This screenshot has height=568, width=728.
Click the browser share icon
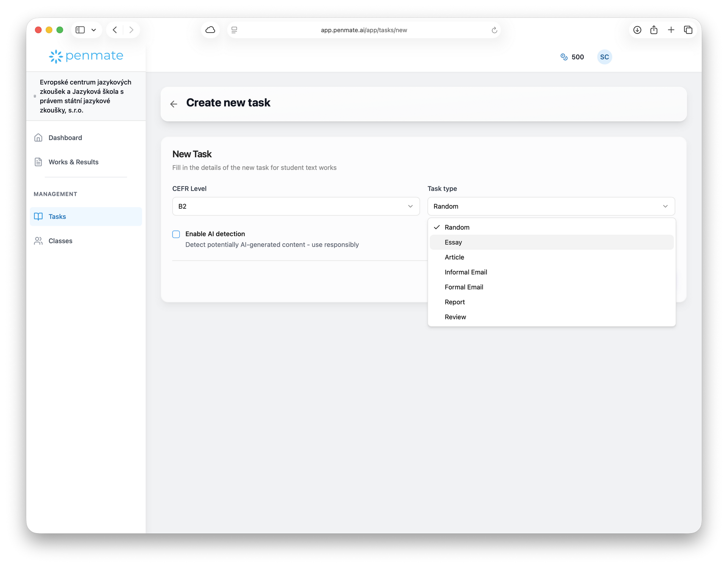654,30
